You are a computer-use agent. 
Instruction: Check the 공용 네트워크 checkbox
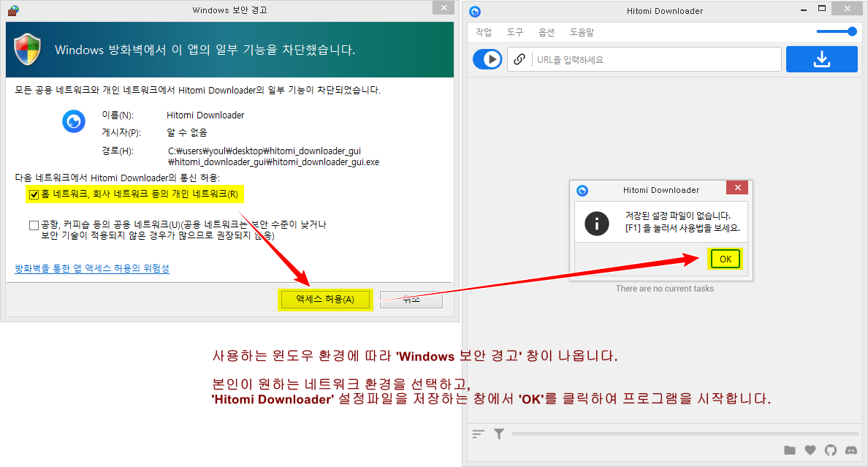point(34,225)
